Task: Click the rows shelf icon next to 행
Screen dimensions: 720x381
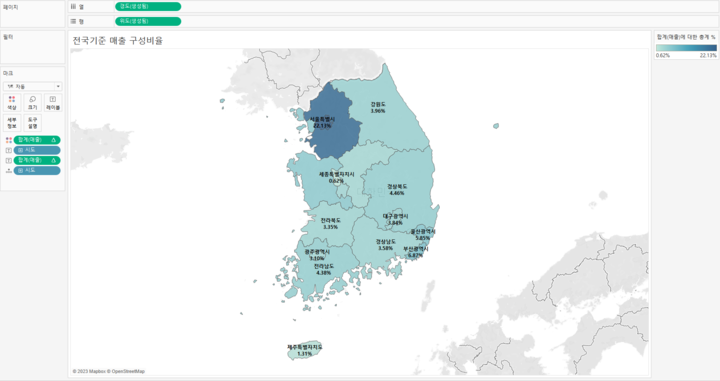Action: pos(73,21)
